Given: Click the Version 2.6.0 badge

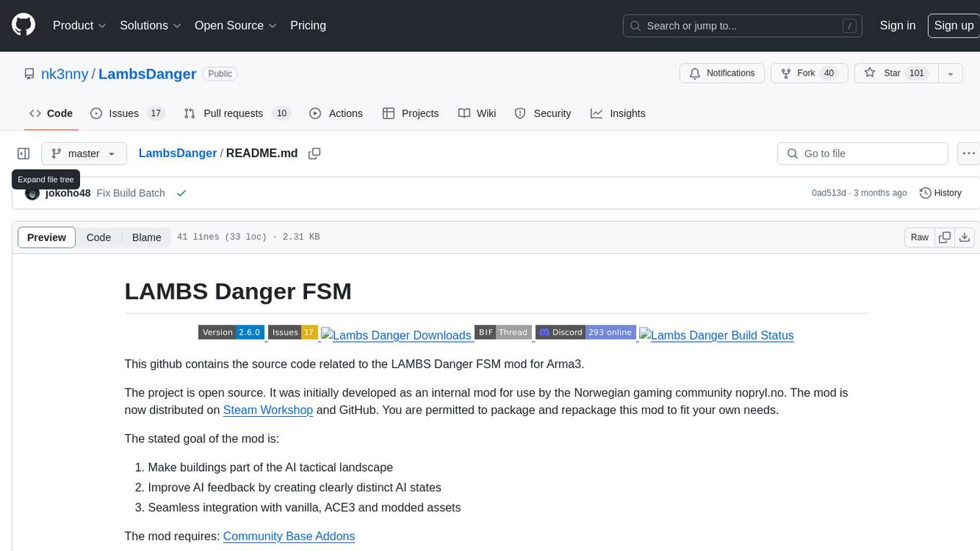Looking at the screenshot, I should click(x=231, y=332).
